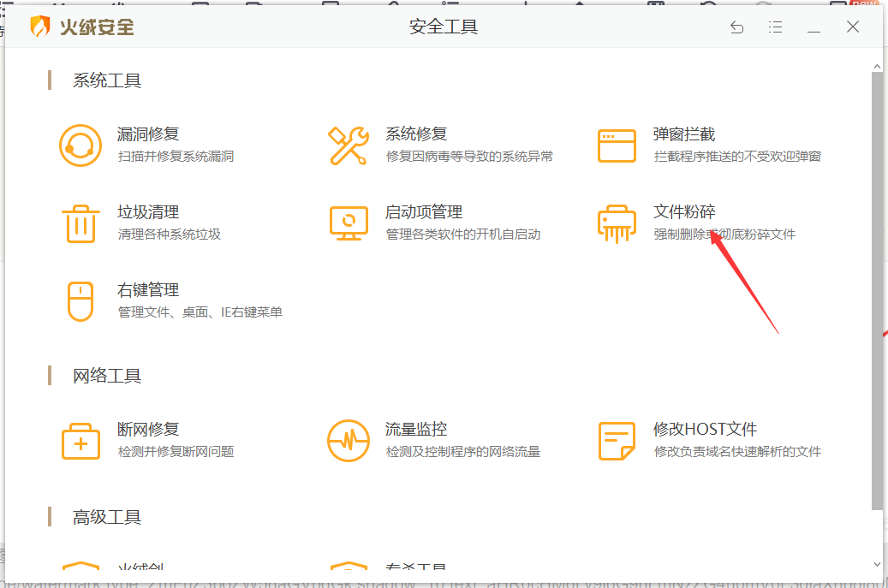Click the 高级工具 section heading
This screenshot has height=588, width=888.
pyautogui.click(x=107, y=517)
